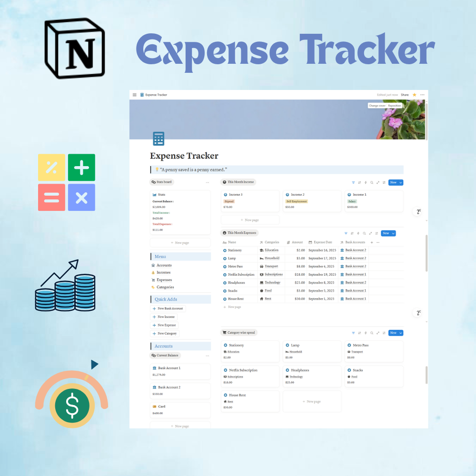
Task: Click the sort icon in This Month Expenses
Action: tap(352, 233)
